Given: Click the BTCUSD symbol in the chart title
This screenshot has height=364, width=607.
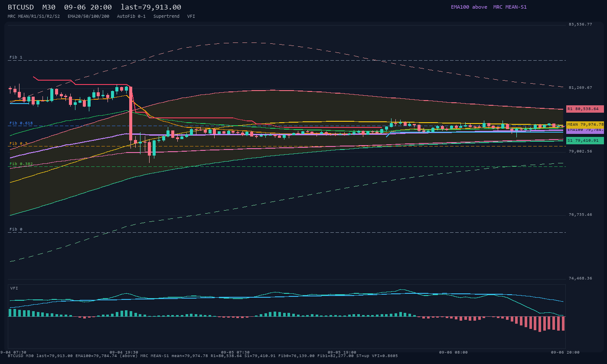Looking at the screenshot, I should point(21,7).
